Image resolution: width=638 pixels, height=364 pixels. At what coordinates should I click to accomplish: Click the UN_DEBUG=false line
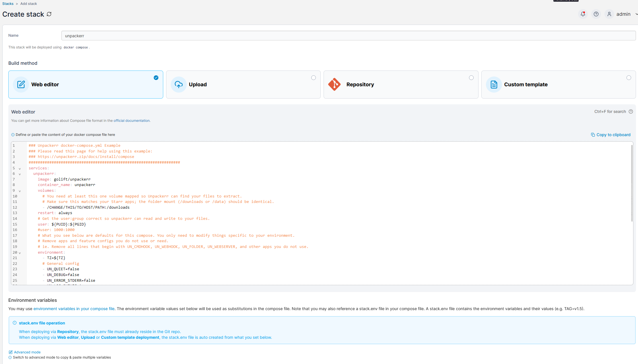pos(61,275)
